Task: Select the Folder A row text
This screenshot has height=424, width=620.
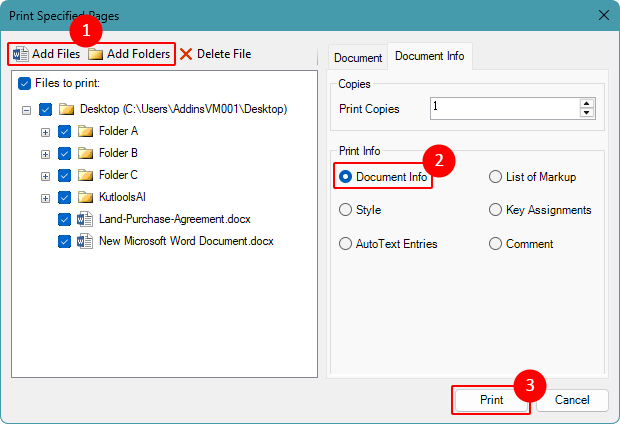Action: coord(118,131)
